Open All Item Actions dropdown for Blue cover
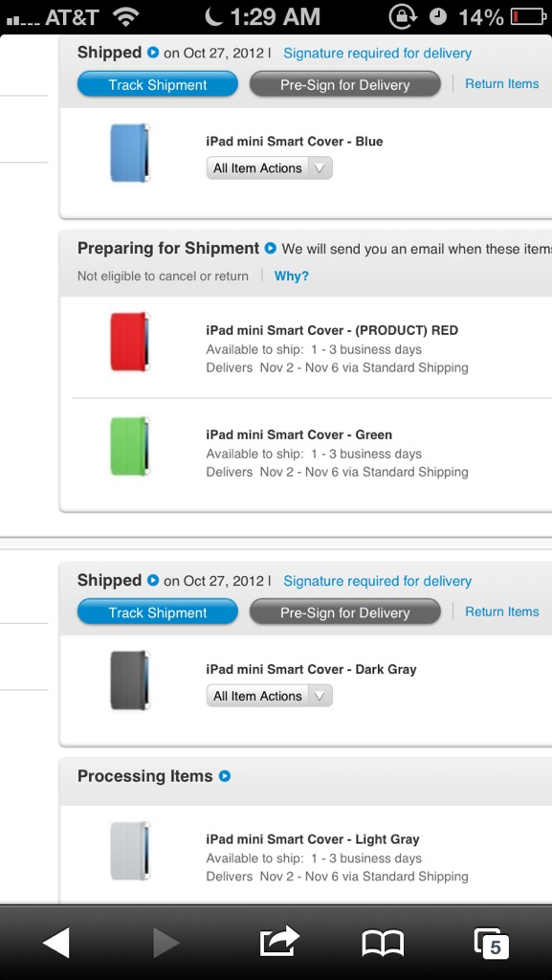This screenshot has width=552, height=980. coord(269,168)
